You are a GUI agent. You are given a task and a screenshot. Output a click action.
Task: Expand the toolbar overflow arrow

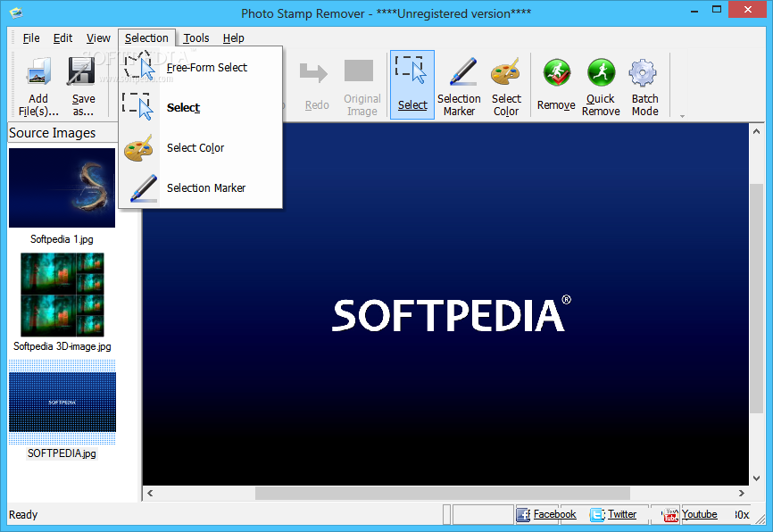682,116
